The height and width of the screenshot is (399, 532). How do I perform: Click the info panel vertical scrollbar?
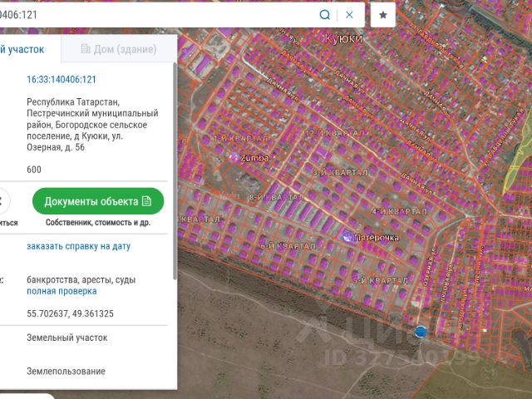175,171
